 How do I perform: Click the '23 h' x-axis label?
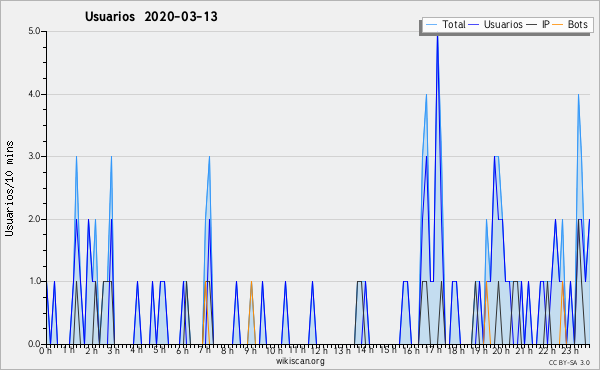570,351
